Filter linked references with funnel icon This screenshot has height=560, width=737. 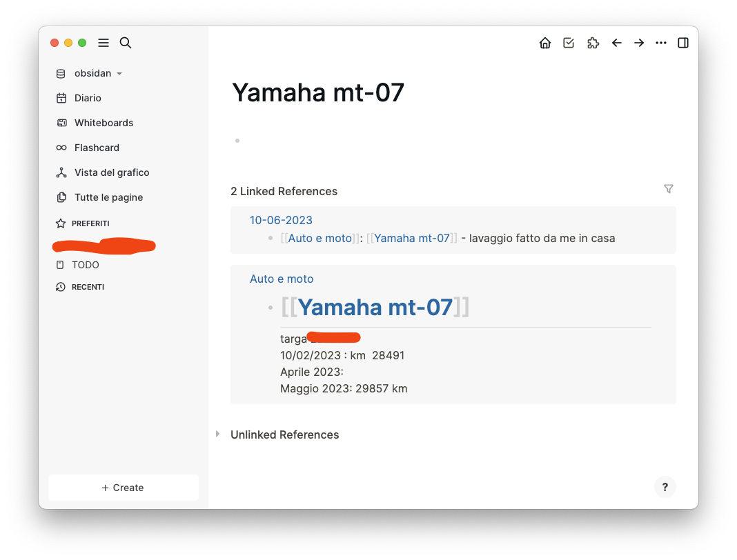point(669,189)
